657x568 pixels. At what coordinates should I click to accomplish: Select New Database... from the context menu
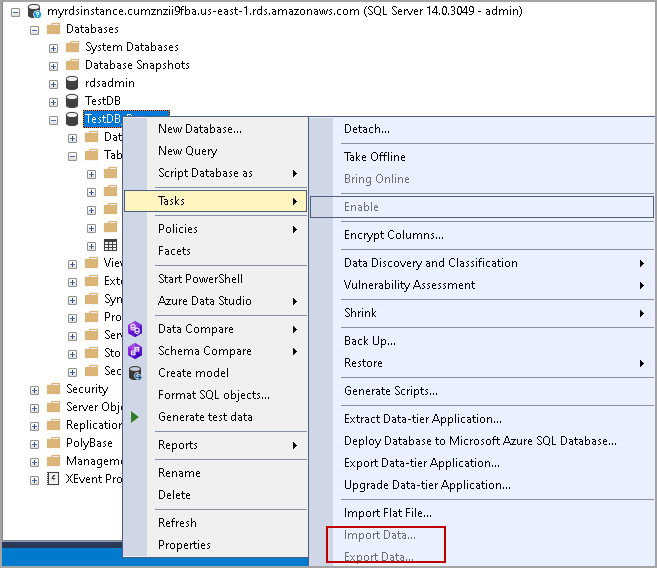coord(216,129)
